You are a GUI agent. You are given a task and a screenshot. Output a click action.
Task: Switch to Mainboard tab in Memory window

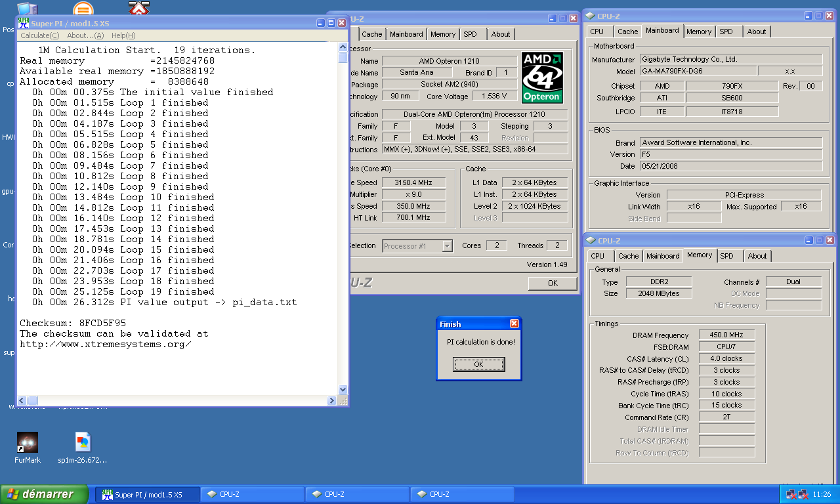(663, 256)
